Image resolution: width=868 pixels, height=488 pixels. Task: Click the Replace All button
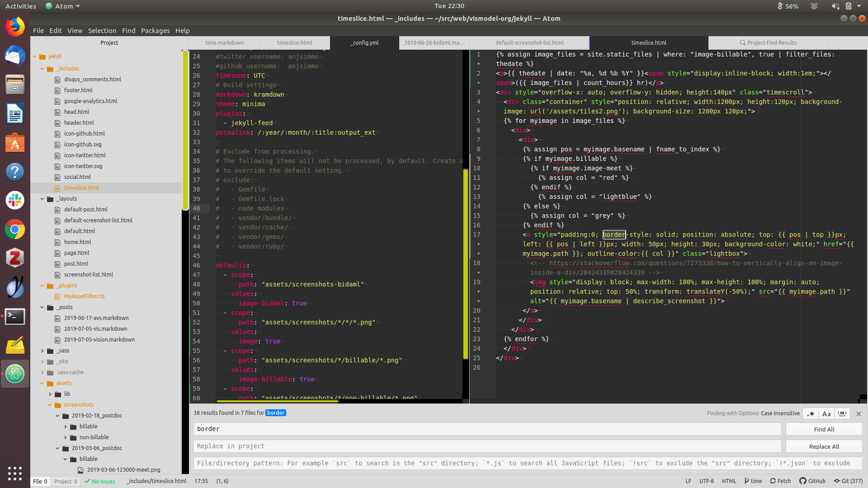(x=824, y=446)
